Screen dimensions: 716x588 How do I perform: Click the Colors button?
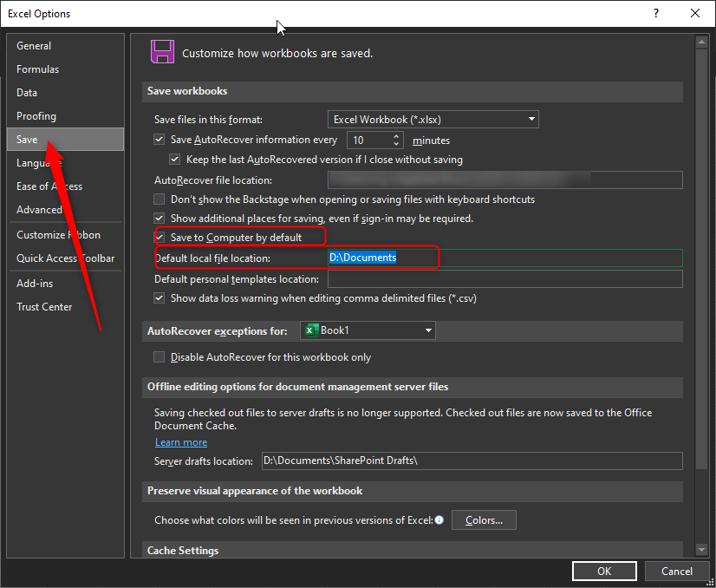[484, 519]
